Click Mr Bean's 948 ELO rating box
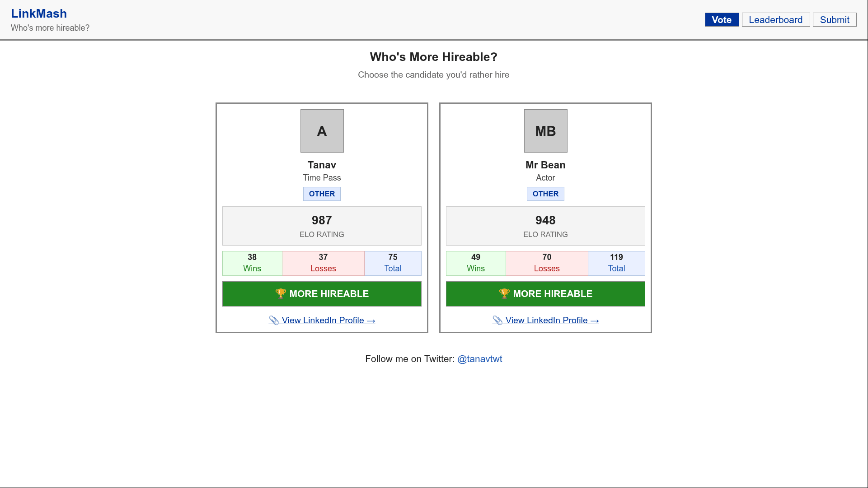 coord(545,226)
